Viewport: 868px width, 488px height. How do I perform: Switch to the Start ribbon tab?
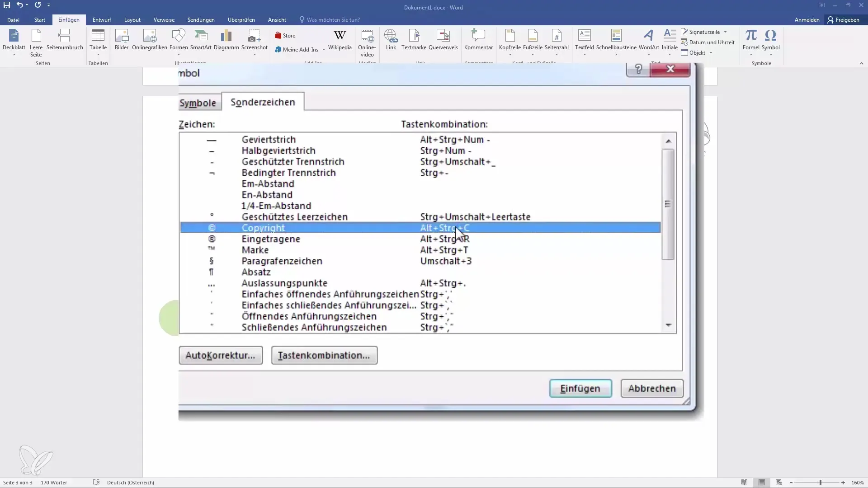coord(40,20)
